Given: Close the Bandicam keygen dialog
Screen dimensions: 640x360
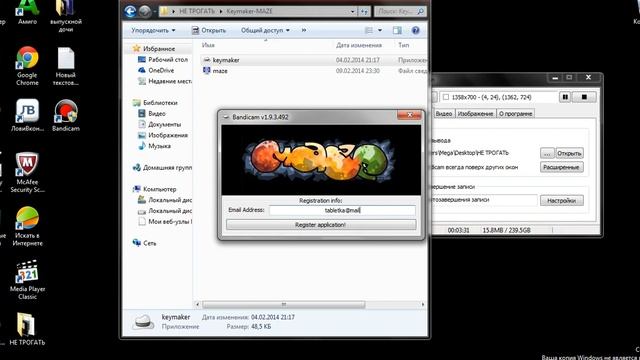Looking at the screenshot, I should (409, 115).
